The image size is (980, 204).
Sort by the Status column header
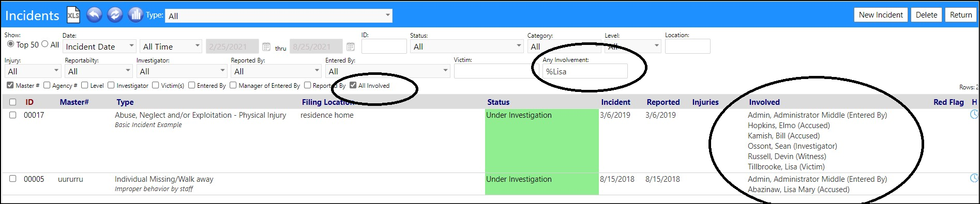(499, 102)
